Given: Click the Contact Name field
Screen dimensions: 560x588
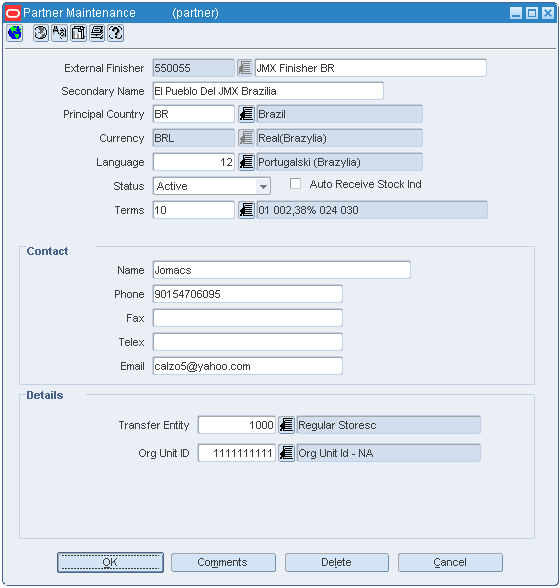Looking at the screenshot, I should (281, 270).
